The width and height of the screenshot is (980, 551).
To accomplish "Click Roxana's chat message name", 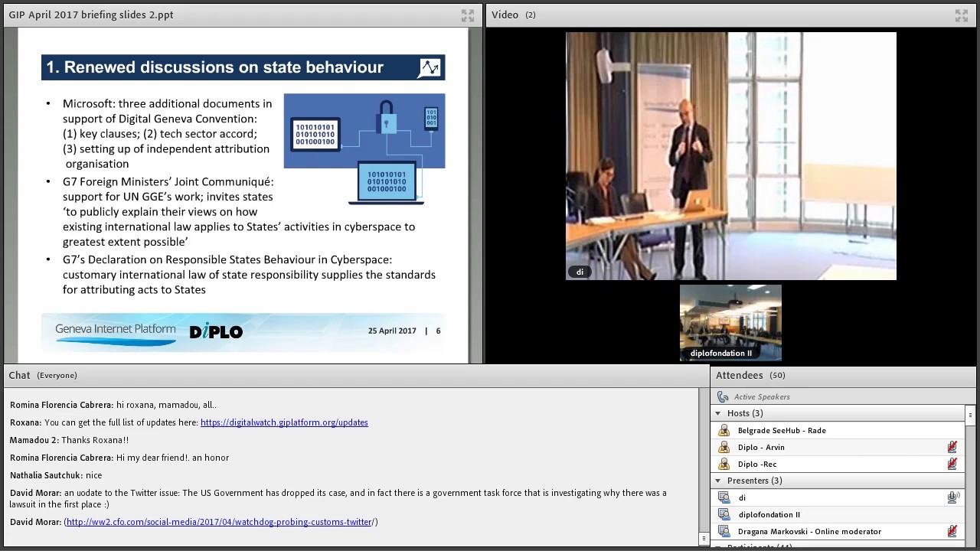I will coord(25,422).
